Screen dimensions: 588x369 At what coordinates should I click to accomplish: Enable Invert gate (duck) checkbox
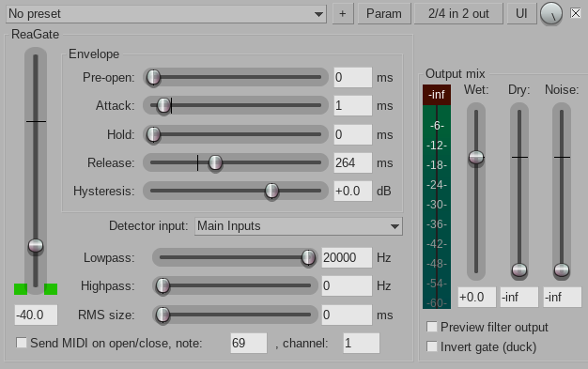[432, 346]
